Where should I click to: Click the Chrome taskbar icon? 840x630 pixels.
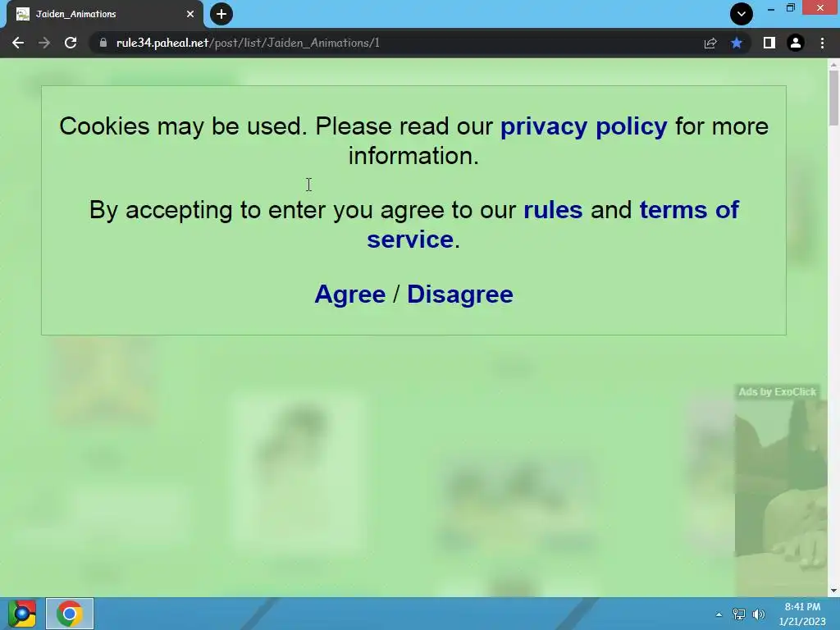coord(70,614)
